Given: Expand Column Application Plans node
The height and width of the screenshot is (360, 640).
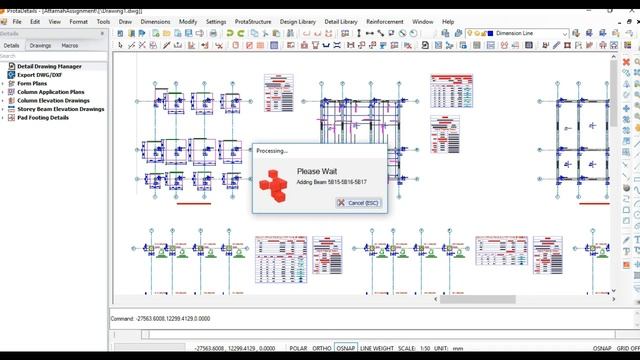Looking at the screenshot, I should tap(3, 92).
